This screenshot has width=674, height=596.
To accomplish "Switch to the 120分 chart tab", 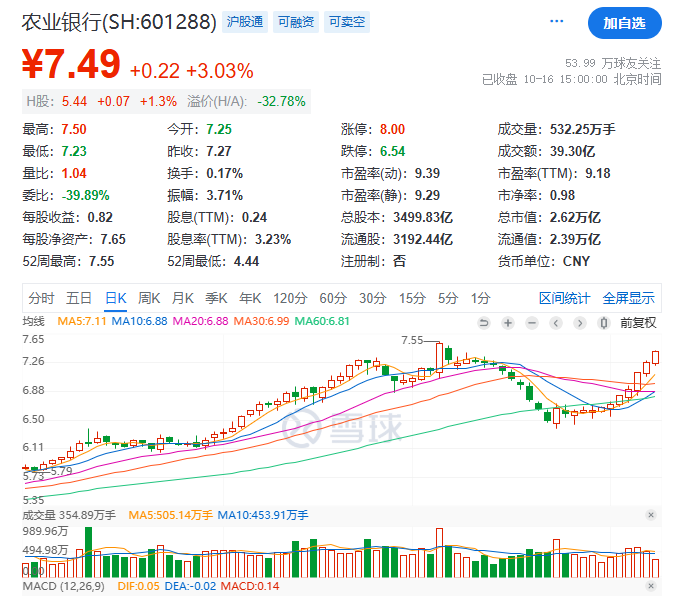I will [x=290, y=298].
